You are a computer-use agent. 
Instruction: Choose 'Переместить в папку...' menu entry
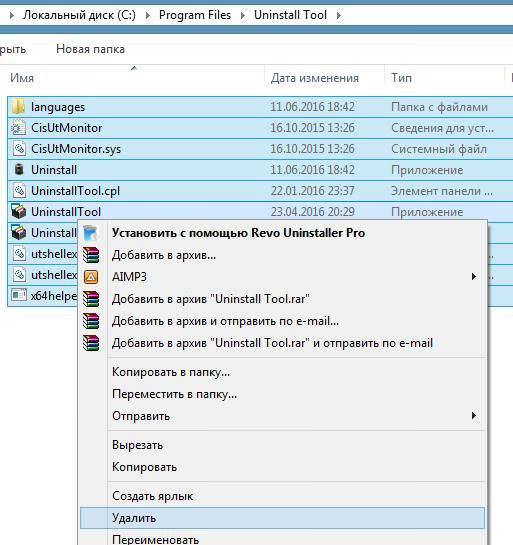tap(282, 394)
